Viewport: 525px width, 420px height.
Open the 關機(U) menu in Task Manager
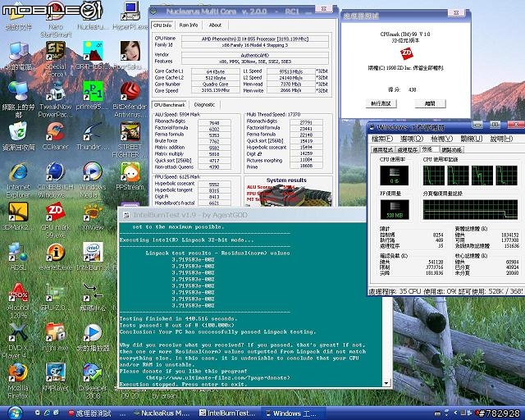pyautogui.click(x=472, y=139)
